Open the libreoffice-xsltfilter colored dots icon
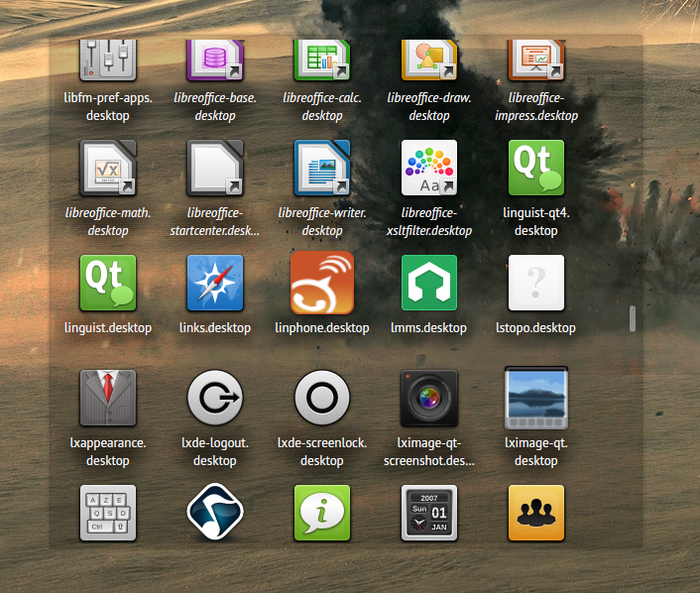The width and height of the screenshot is (700, 593). coord(429,168)
